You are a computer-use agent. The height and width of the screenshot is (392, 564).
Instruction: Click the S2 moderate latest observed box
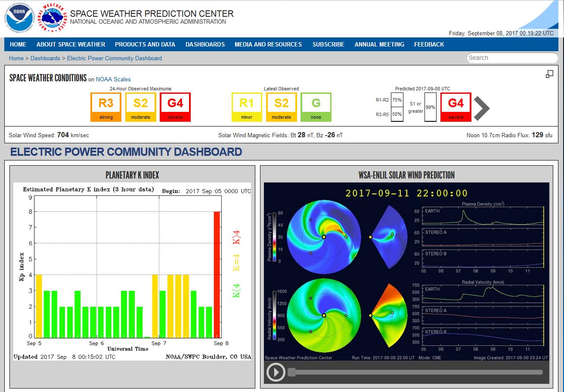coord(281,107)
